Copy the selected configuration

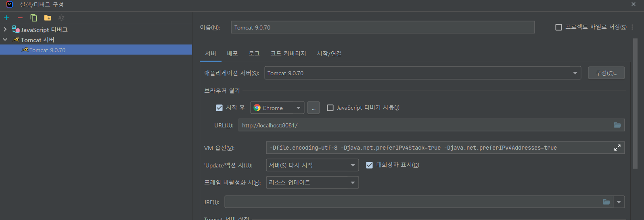(x=33, y=18)
